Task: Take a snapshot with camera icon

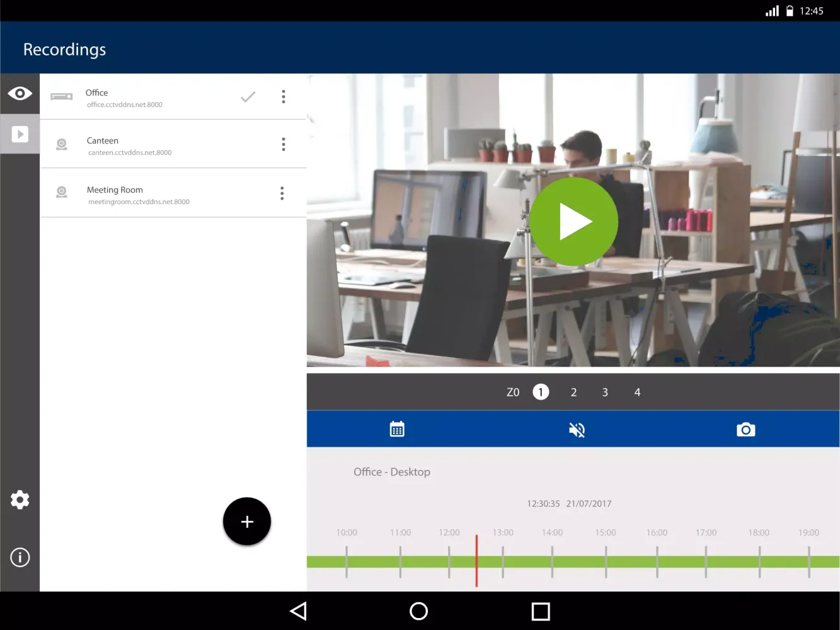Action: pyautogui.click(x=745, y=430)
